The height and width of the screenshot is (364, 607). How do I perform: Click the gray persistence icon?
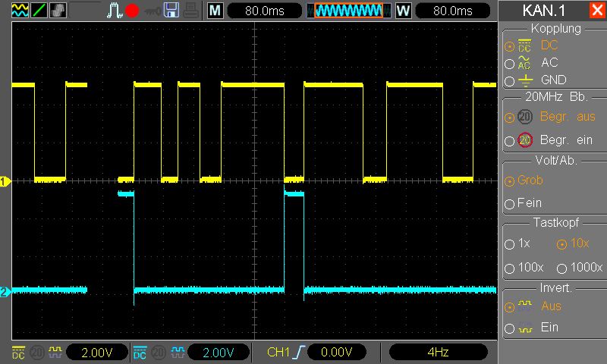tap(58, 11)
